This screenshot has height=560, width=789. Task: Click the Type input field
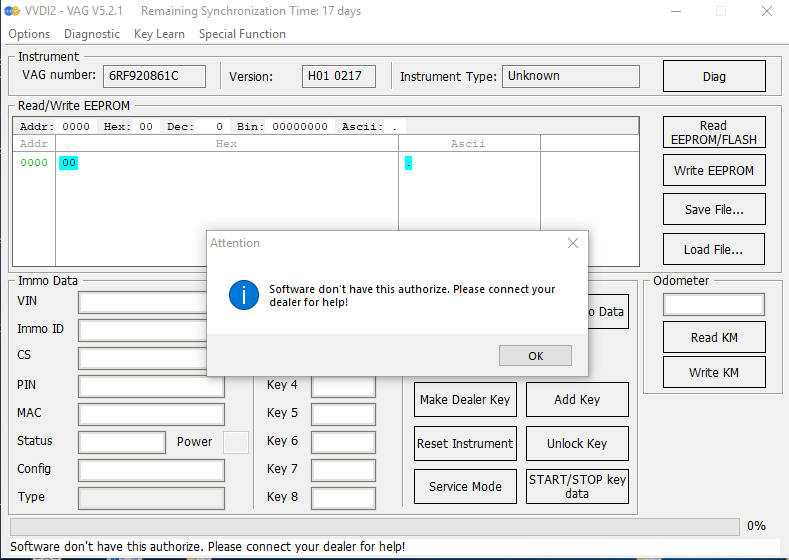click(x=151, y=499)
